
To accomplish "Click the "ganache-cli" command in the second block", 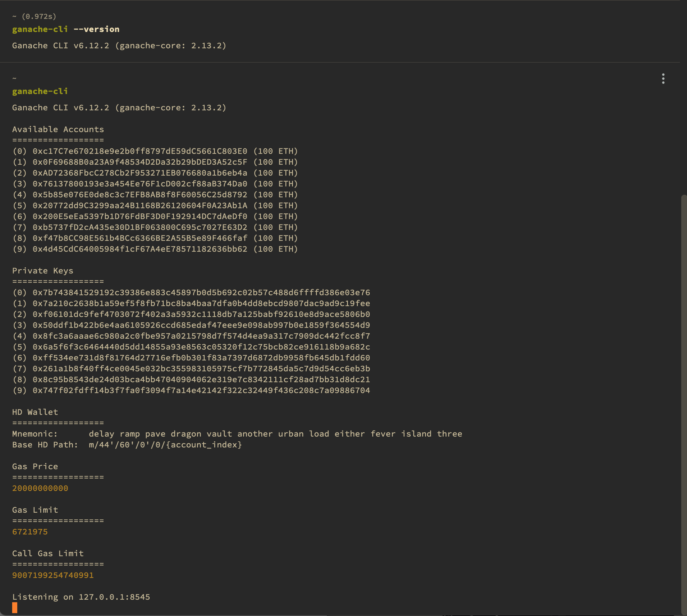I will pos(40,91).
